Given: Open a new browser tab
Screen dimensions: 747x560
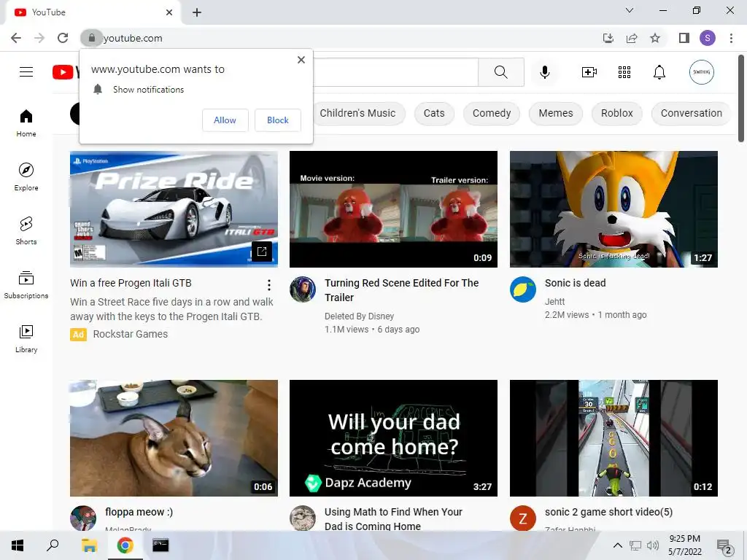Looking at the screenshot, I should coord(197,12).
